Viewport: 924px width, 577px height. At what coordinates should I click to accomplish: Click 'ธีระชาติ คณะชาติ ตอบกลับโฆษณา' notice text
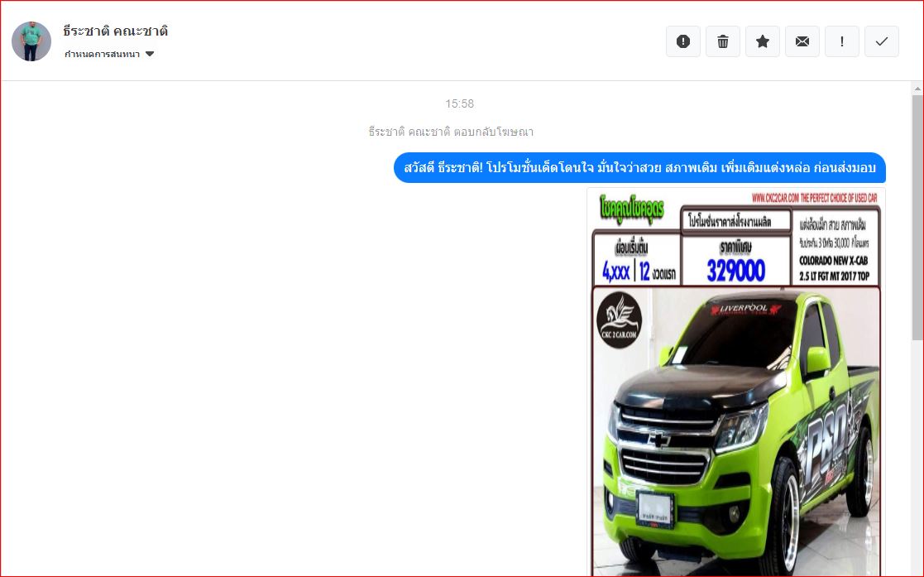click(x=452, y=132)
